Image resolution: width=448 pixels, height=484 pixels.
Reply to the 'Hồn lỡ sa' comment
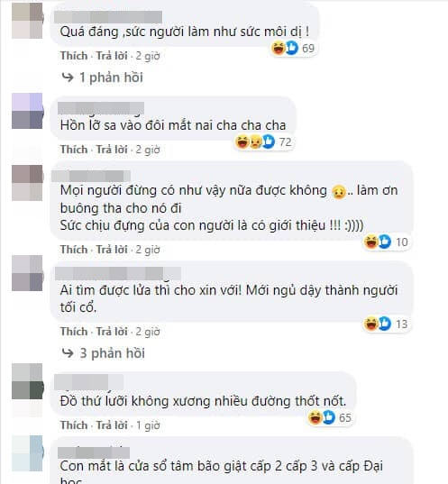tap(112, 150)
